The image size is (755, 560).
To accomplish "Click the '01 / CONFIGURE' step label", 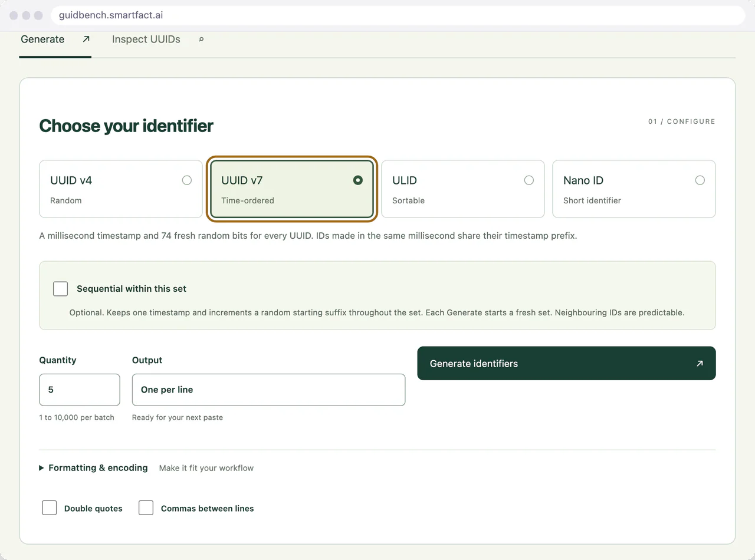I will tap(681, 121).
